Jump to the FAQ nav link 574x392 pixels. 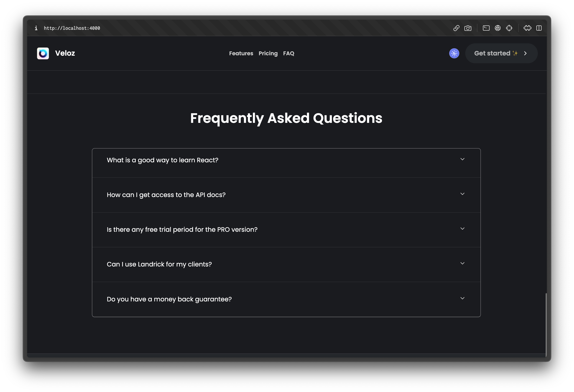288,53
